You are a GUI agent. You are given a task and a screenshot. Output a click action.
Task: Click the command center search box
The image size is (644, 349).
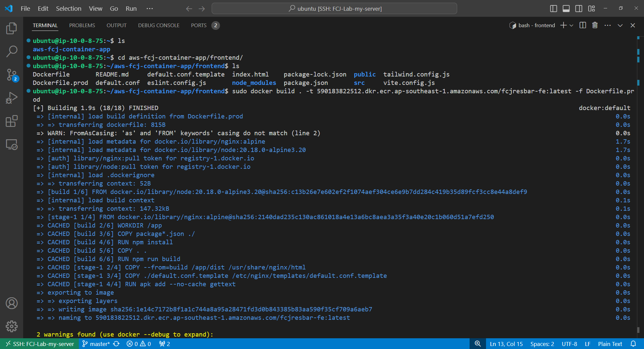pyautogui.click(x=334, y=9)
